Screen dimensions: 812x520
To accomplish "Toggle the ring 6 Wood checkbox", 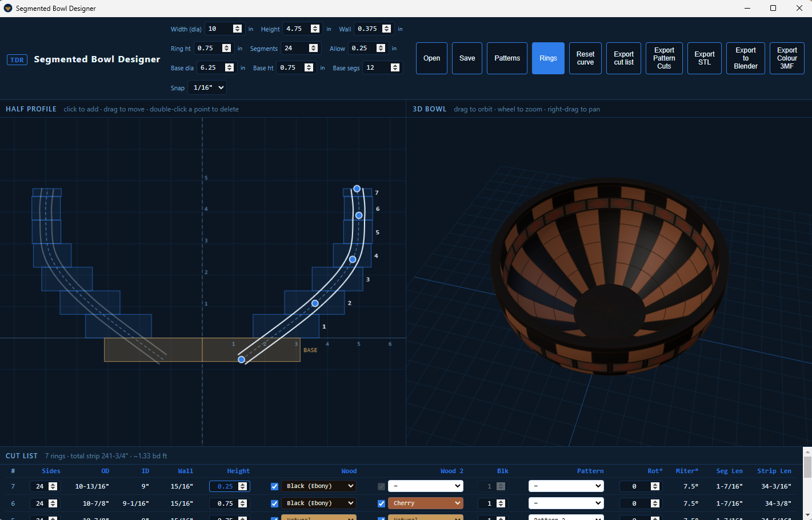I will coord(274,503).
